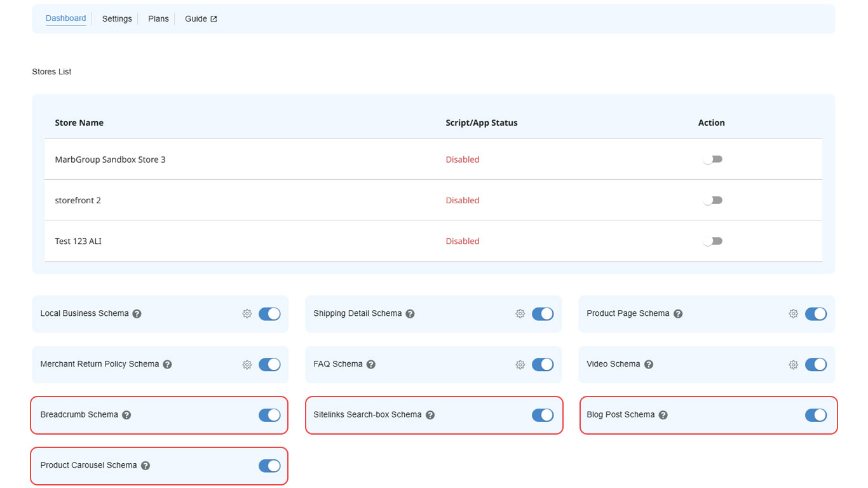The height and width of the screenshot is (488, 868).
Task: Disable the Breadcrumb Schema toggle
Action: coord(269,415)
